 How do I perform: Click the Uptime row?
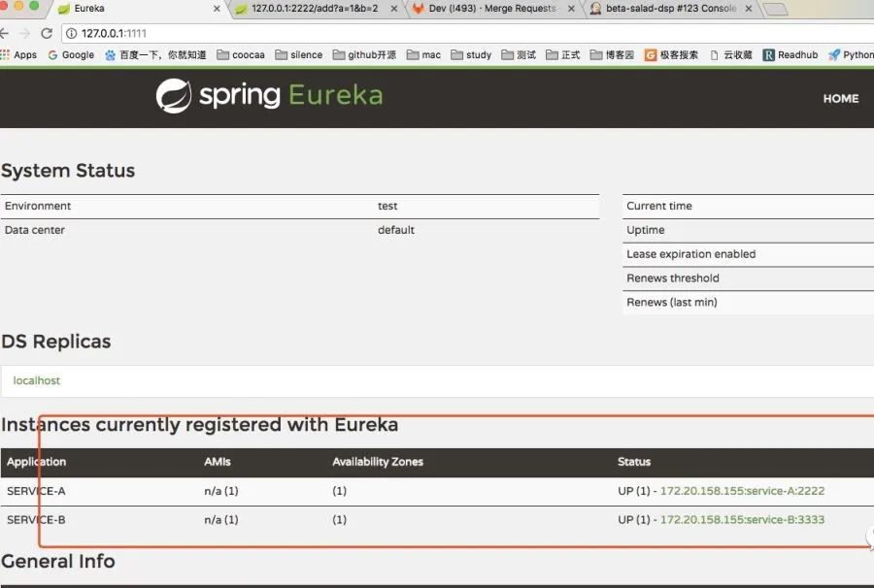tap(748, 230)
